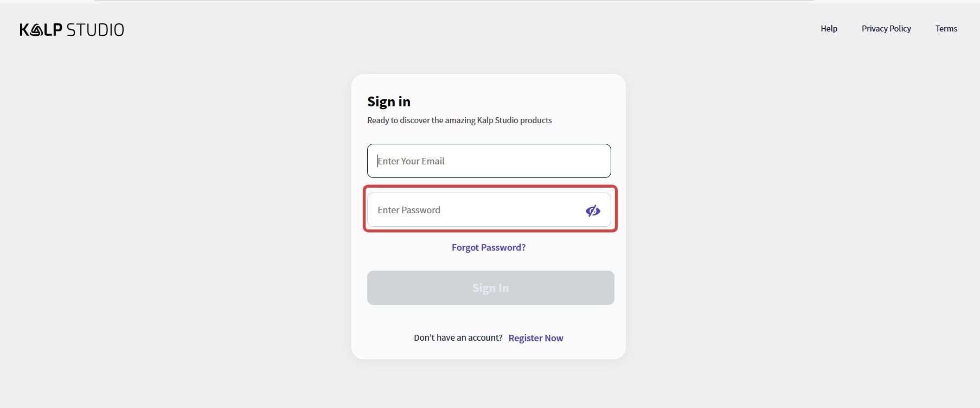
Task: Click the "Enter Your Email" placeholder text
Action: [x=411, y=161]
